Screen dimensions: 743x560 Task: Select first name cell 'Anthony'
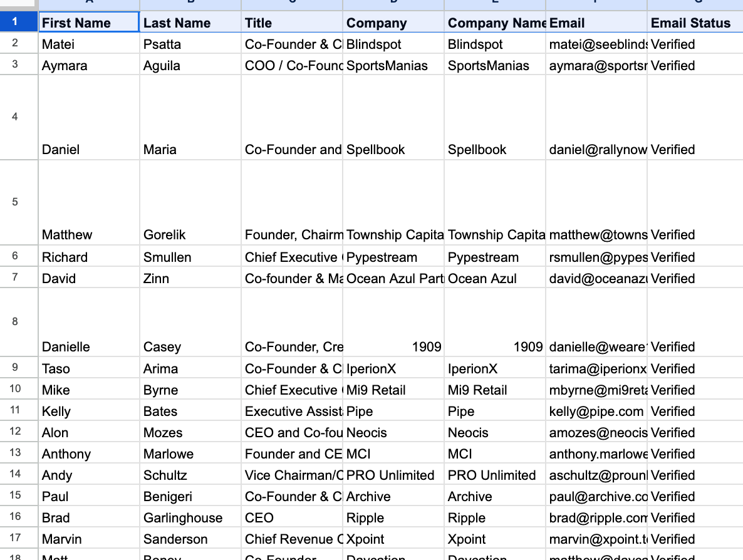coord(89,453)
